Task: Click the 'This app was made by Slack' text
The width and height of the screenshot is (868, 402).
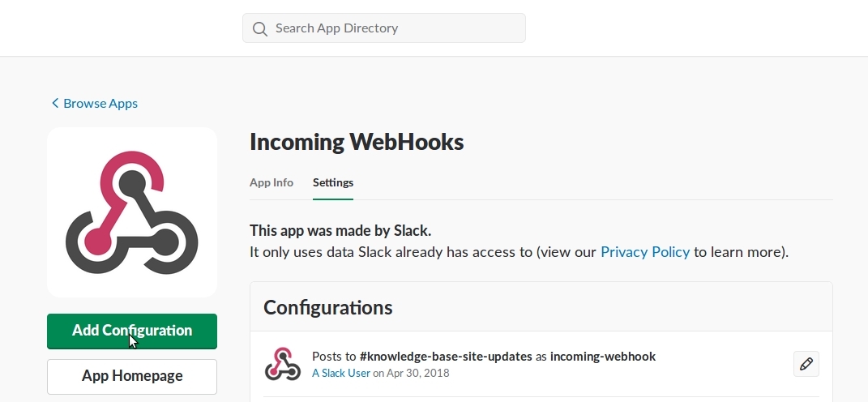Action: [x=340, y=230]
